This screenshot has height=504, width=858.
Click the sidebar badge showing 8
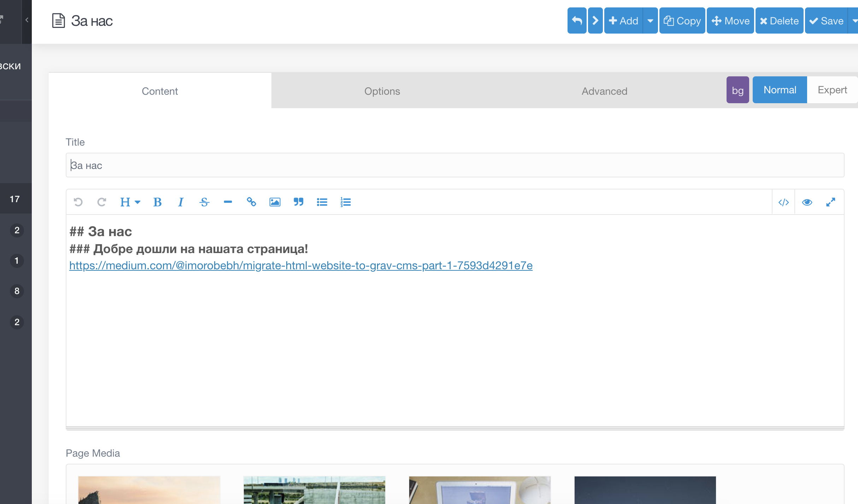17,291
